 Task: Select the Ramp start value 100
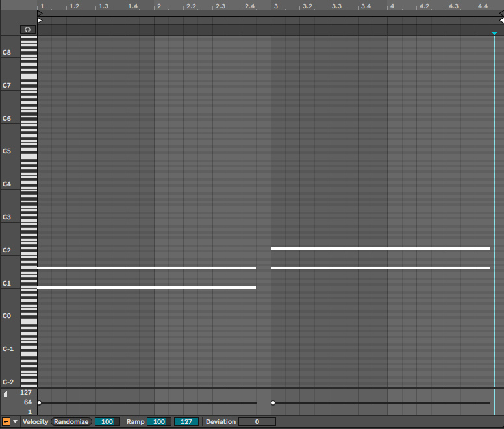pos(158,422)
